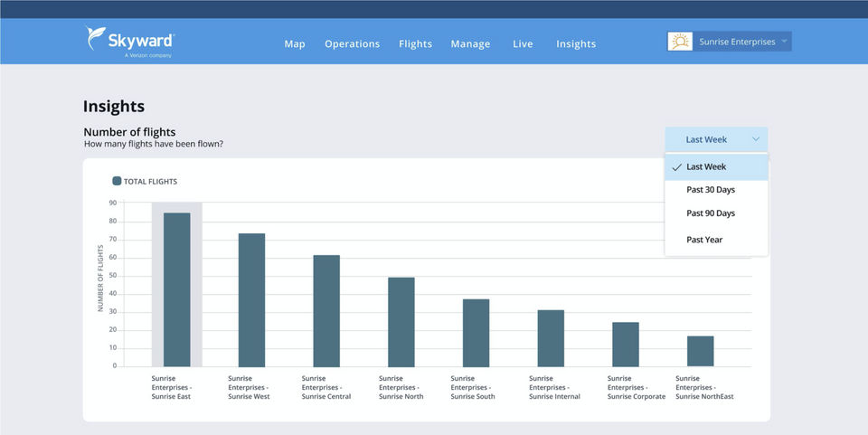Click the Sunrise East bar
The width and height of the screenshot is (868, 435).
[x=176, y=289]
